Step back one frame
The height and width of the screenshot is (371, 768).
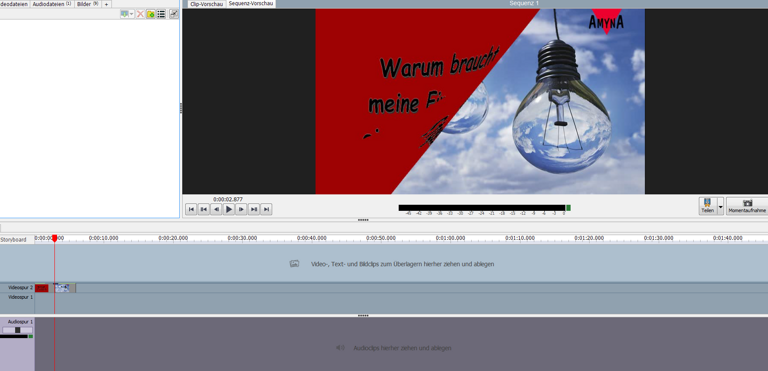pos(216,209)
